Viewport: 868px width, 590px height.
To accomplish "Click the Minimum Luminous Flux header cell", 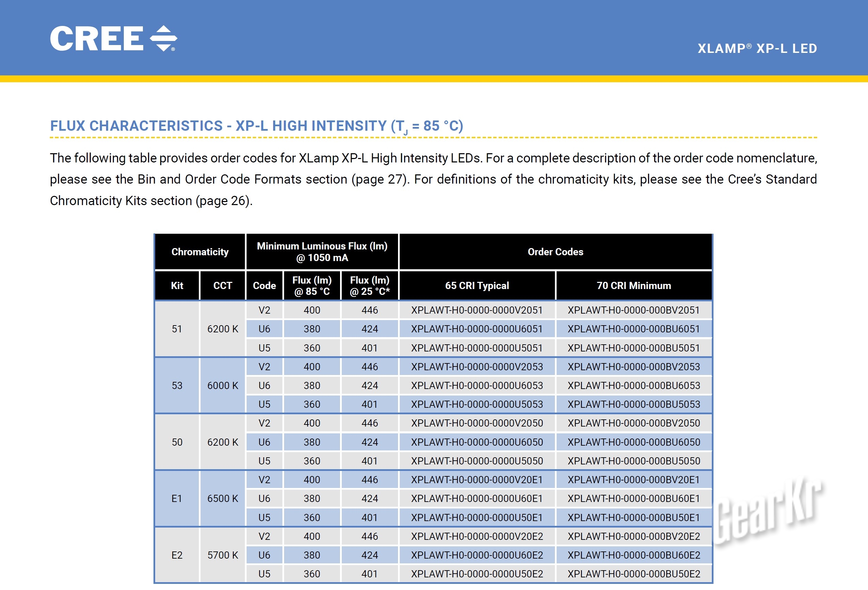I will 322,252.
